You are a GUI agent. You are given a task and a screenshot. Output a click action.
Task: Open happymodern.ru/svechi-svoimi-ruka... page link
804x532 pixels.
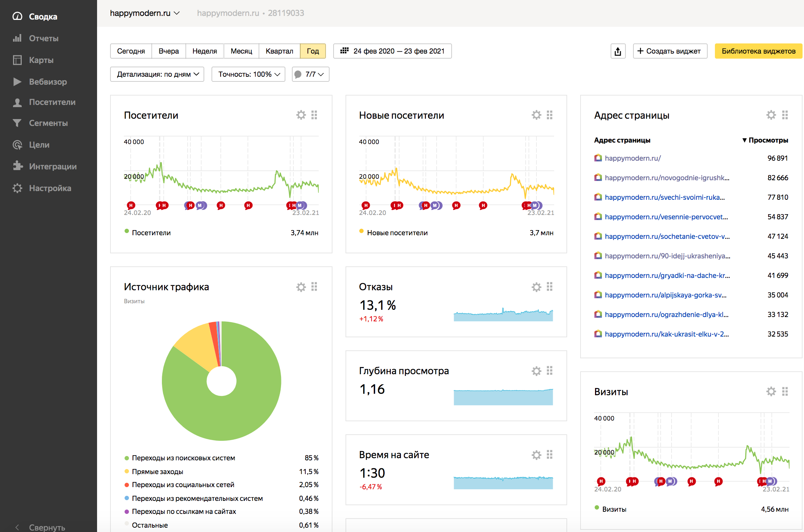[665, 197]
